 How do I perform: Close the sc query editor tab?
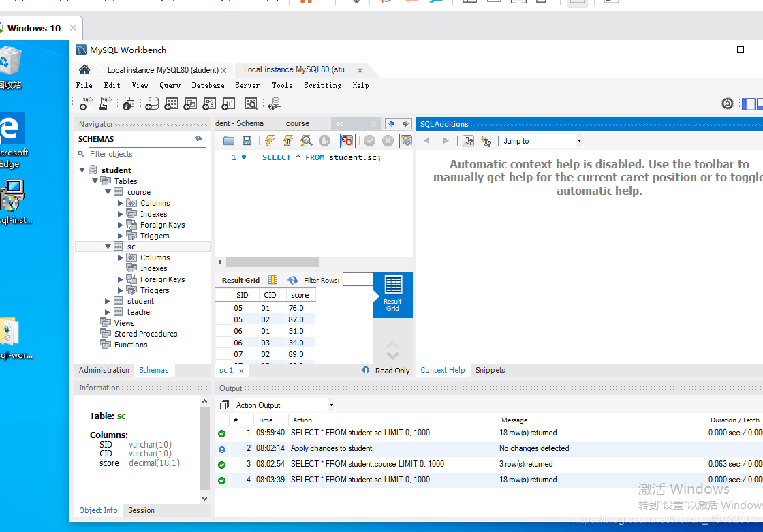pos(373,124)
